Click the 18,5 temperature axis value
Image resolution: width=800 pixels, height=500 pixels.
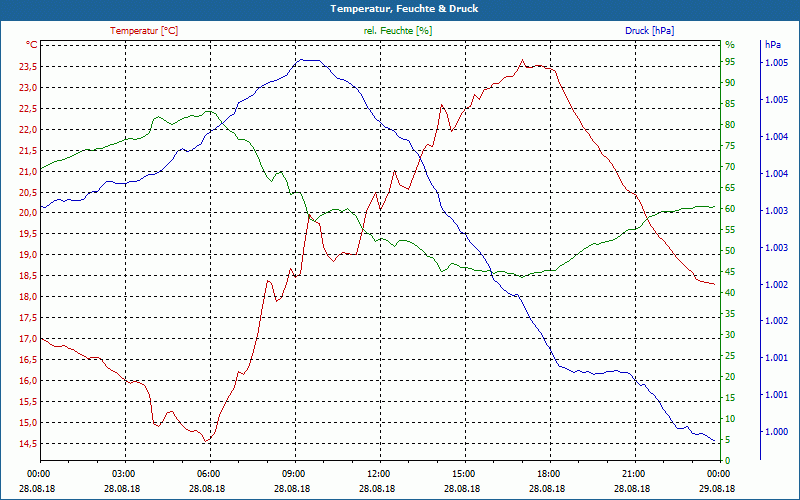click(28, 276)
